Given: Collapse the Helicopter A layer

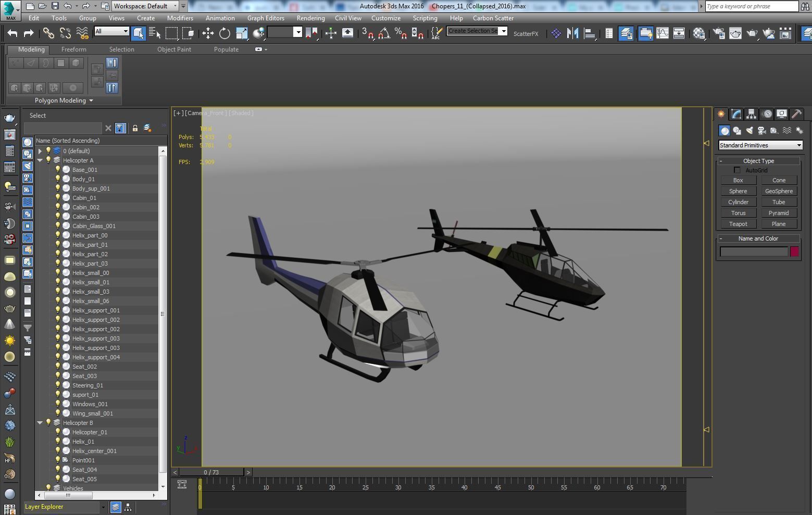Looking at the screenshot, I should point(40,160).
